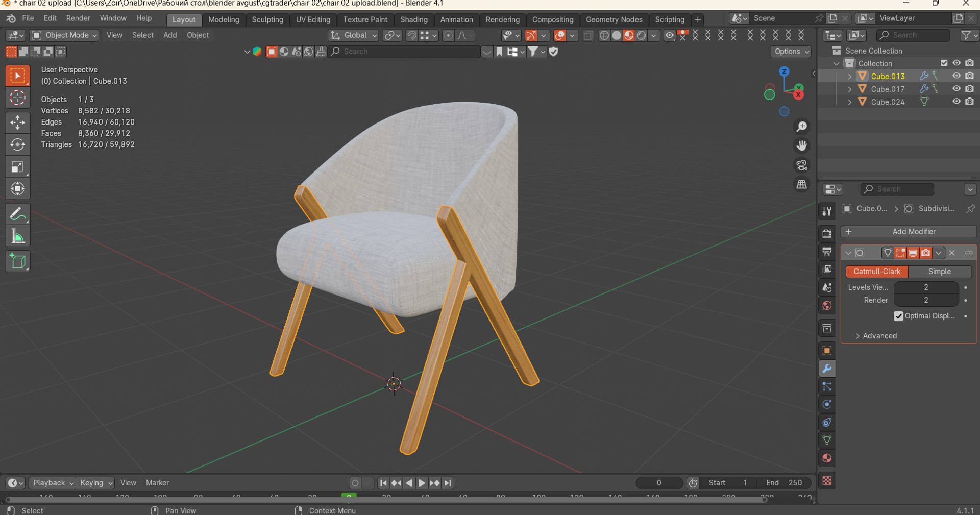Select the Simple subdivision type button
The width and height of the screenshot is (980, 515).
click(x=940, y=272)
